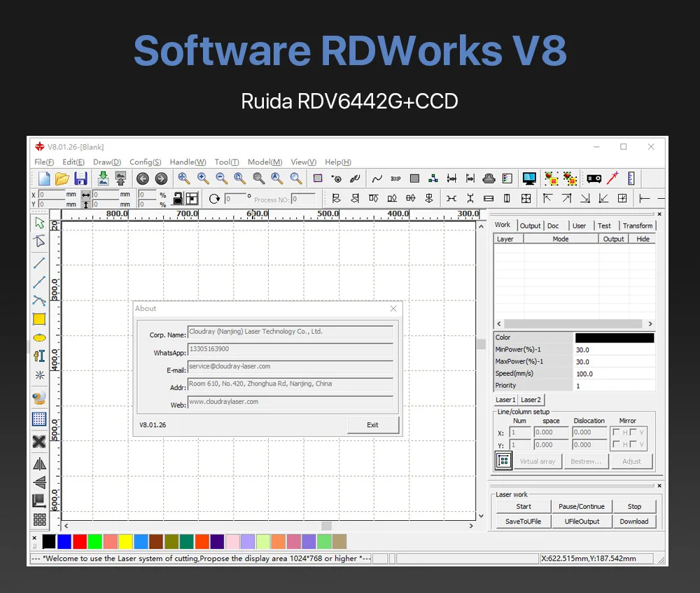Toggle X row mirror V checkbox
Viewport: 700px width, 593px height.
633,432
